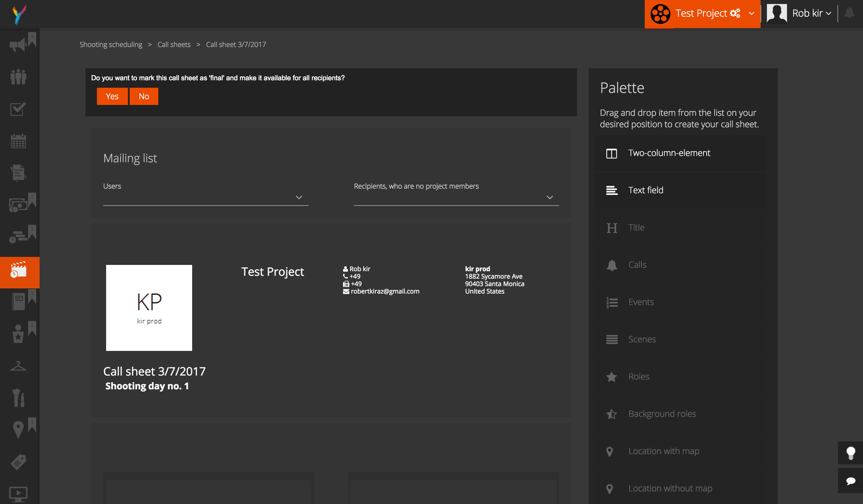
Task: Select the Events palette item
Action: (680, 302)
